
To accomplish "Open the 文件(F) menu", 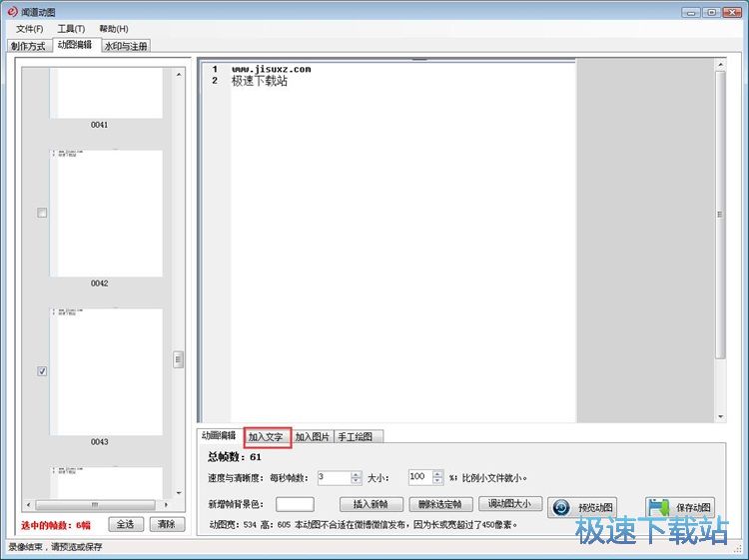I will pyautogui.click(x=29, y=29).
